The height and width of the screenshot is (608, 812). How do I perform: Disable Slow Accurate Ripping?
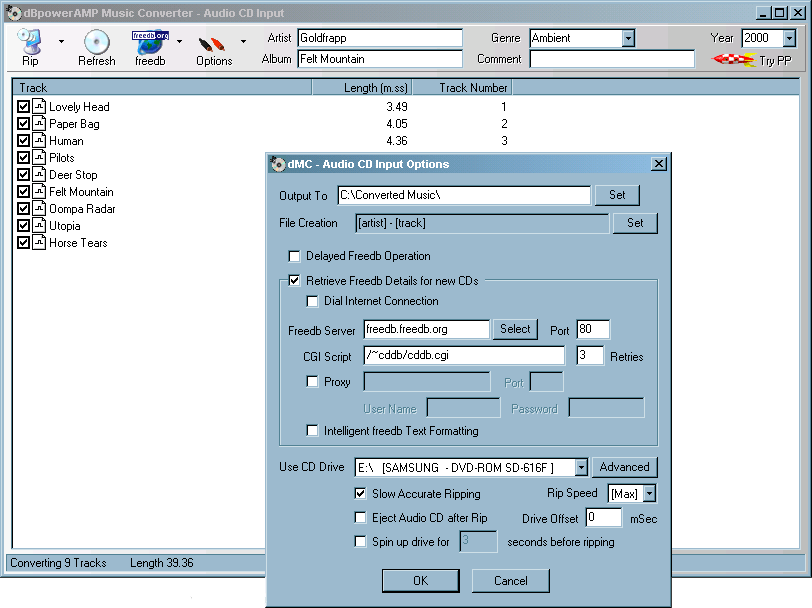pos(361,494)
